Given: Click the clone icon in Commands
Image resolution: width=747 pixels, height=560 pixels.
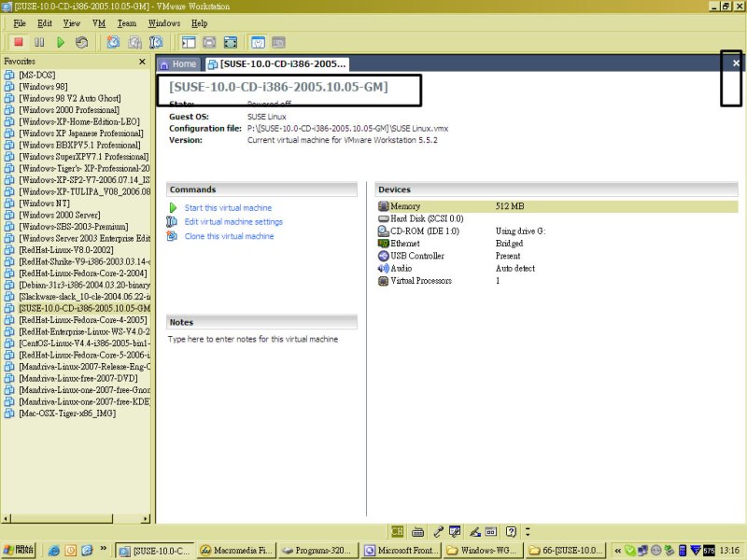Looking at the screenshot, I should click(x=172, y=236).
